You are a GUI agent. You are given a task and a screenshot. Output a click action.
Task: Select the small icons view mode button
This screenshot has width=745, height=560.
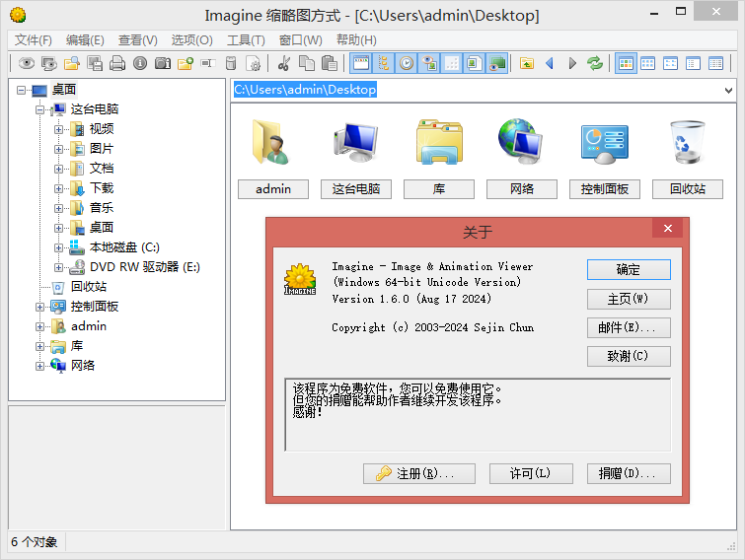[670, 63]
